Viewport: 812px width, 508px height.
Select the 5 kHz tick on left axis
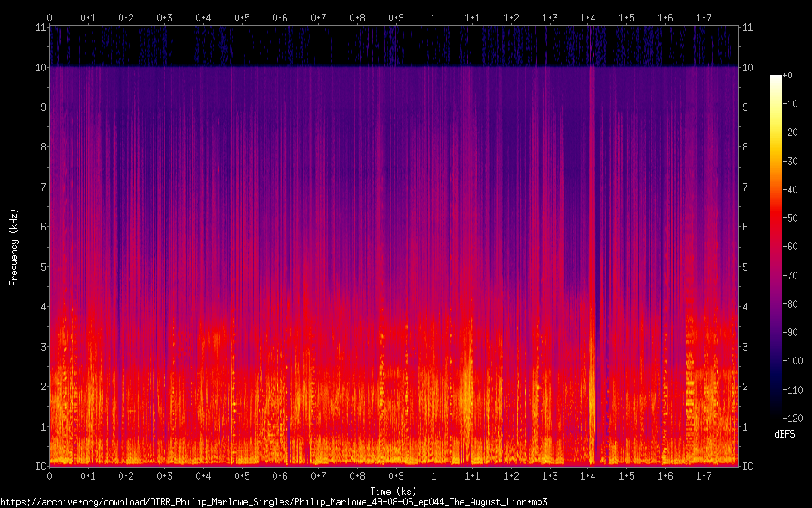(x=42, y=266)
